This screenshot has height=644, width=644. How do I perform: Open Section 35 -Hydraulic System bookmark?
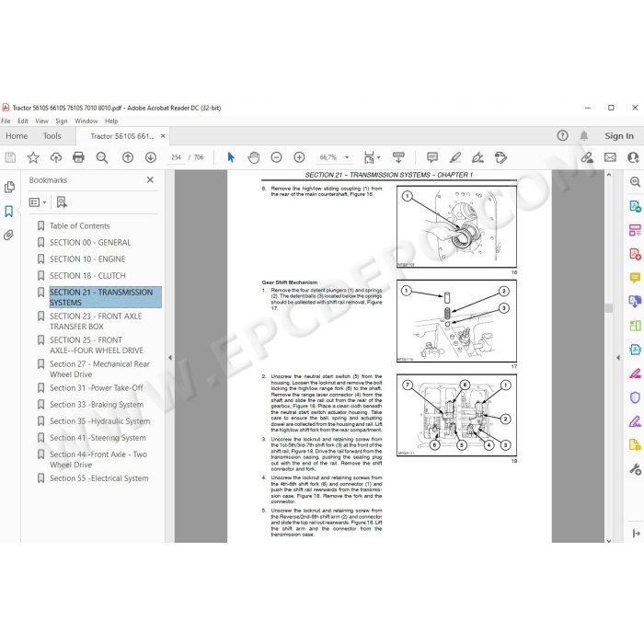pyautogui.click(x=99, y=421)
